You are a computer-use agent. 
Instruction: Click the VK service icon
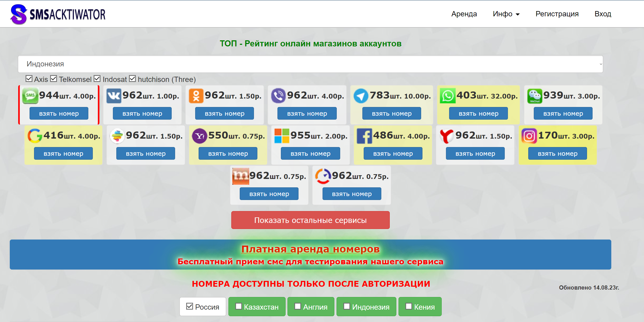point(114,96)
